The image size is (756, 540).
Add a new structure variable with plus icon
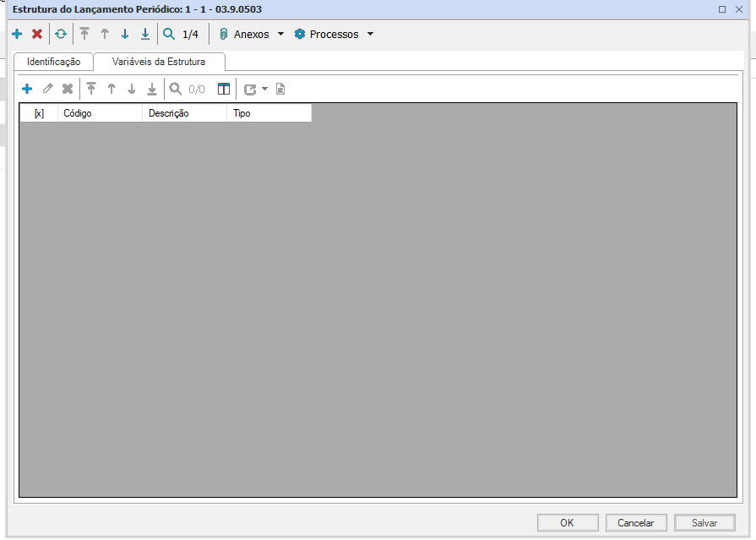click(27, 89)
